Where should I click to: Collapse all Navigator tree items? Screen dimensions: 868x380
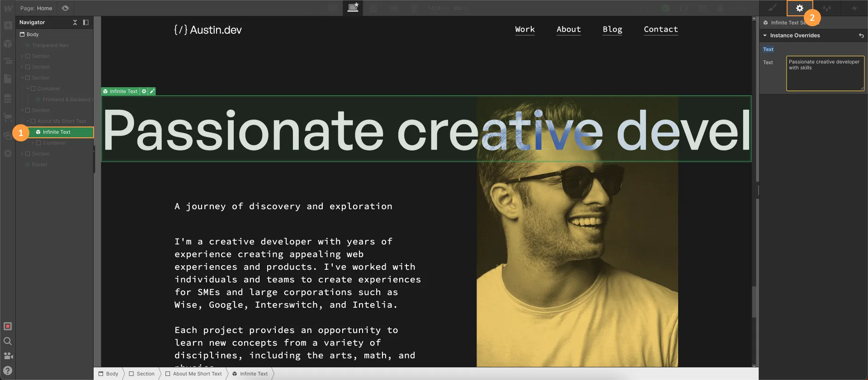click(x=75, y=22)
